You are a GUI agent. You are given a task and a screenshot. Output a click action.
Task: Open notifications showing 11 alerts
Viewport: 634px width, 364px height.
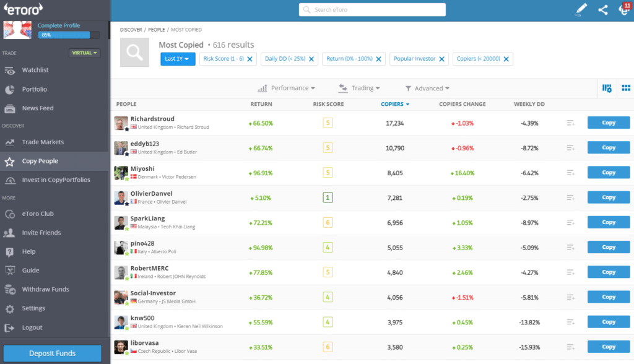click(623, 10)
